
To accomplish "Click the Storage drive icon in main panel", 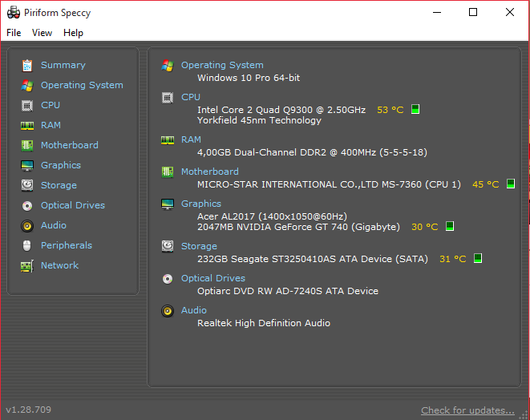I will (x=168, y=246).
